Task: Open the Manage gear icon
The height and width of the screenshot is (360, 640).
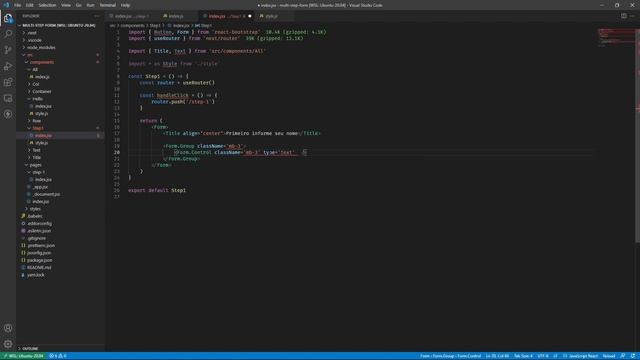Action: (x=8, y=344)
